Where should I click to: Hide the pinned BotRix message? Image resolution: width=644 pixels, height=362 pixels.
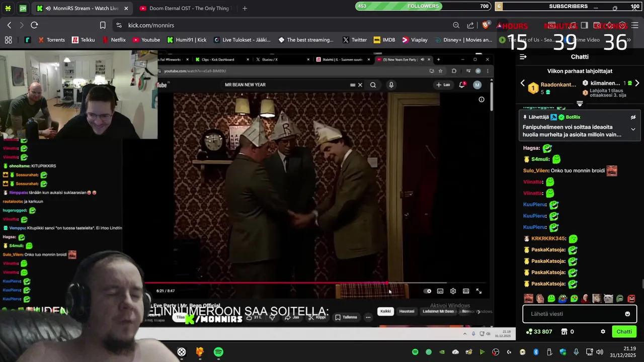point(633,117)
